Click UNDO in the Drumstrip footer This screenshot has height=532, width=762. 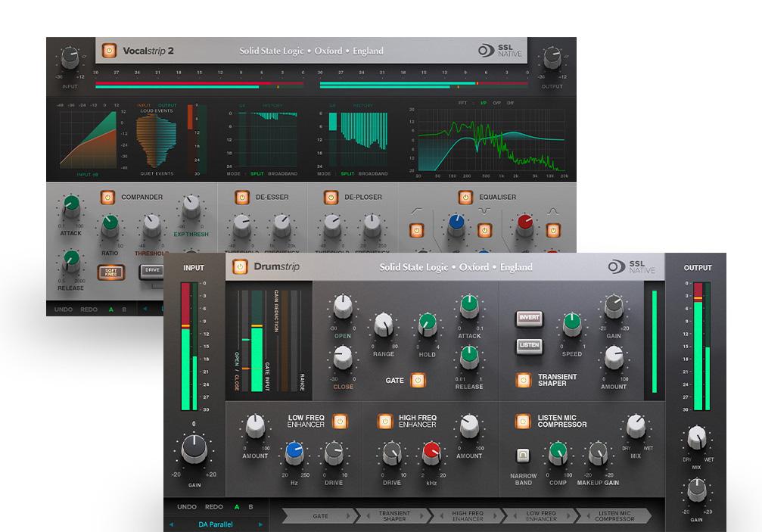[185, 506]
